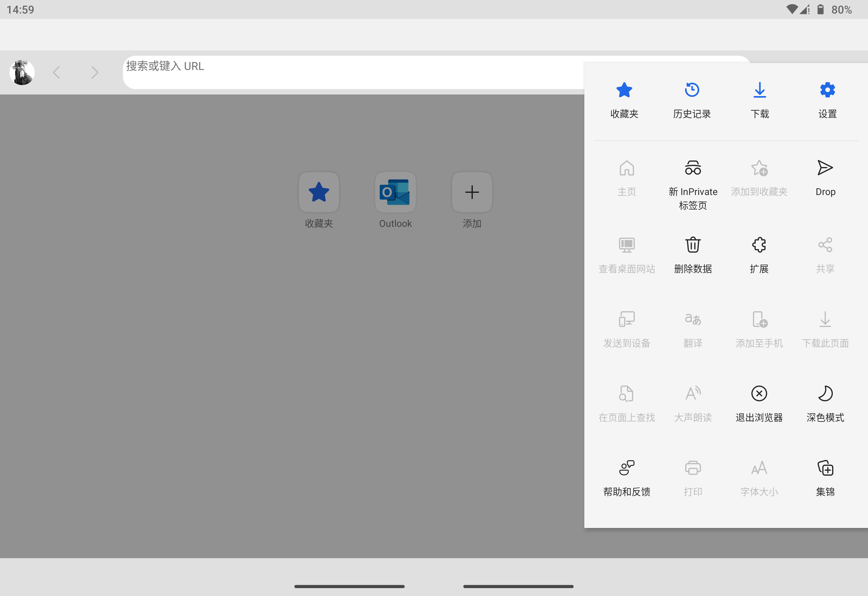This screenshot has height=596, width=868.
Task: Open the Outlook shortcut tile
Action: pos(395,201)
